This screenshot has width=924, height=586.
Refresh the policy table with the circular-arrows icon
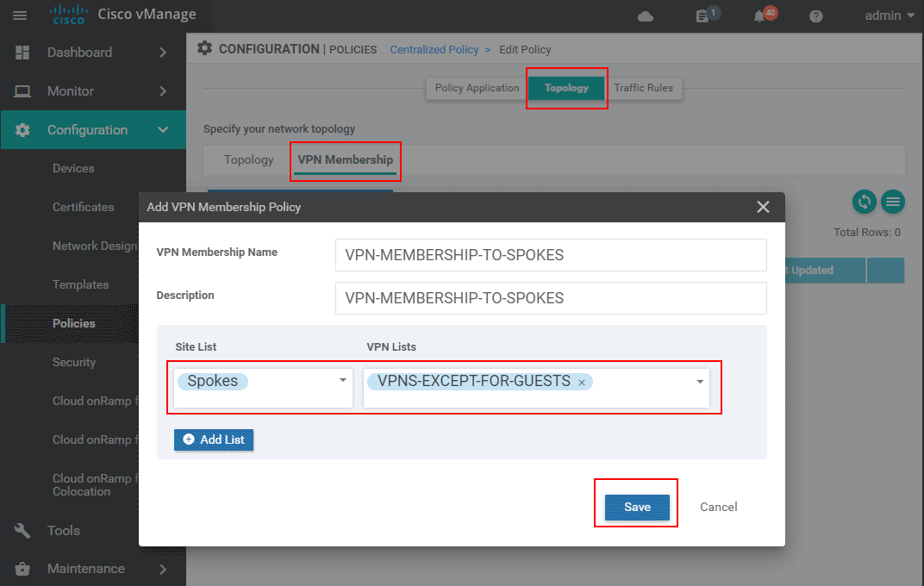tap(864, 202)
